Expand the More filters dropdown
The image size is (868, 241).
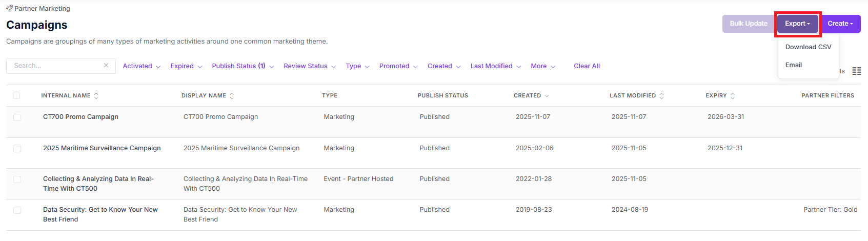[543, 66]
